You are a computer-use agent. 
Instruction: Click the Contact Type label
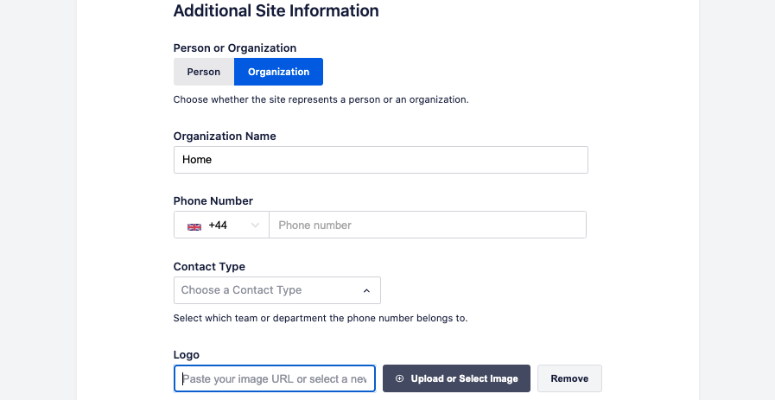point(209,267)
